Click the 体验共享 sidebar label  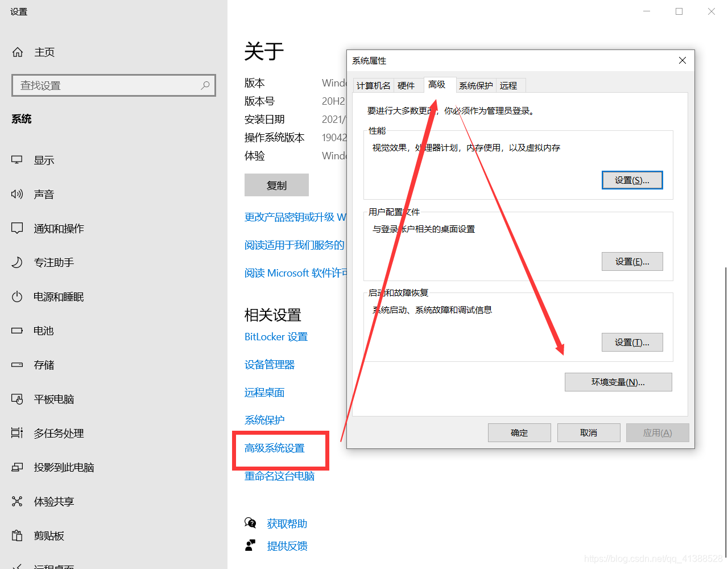54,502
